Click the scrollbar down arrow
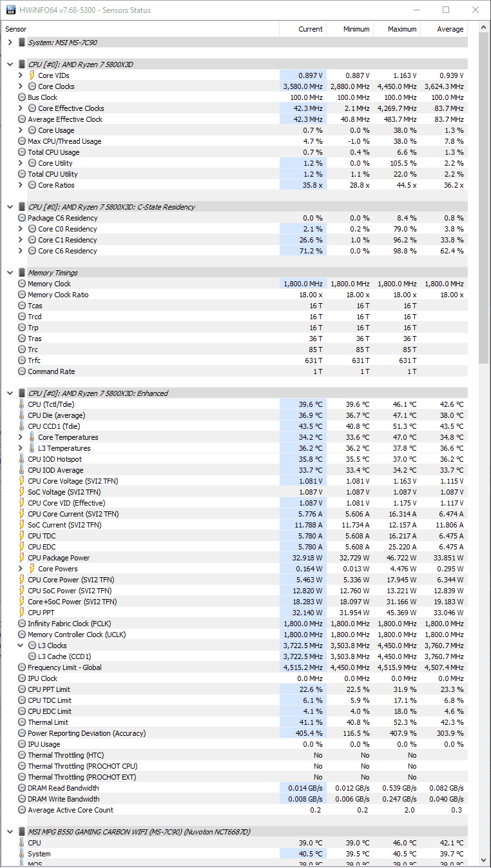 pos(484,861)
